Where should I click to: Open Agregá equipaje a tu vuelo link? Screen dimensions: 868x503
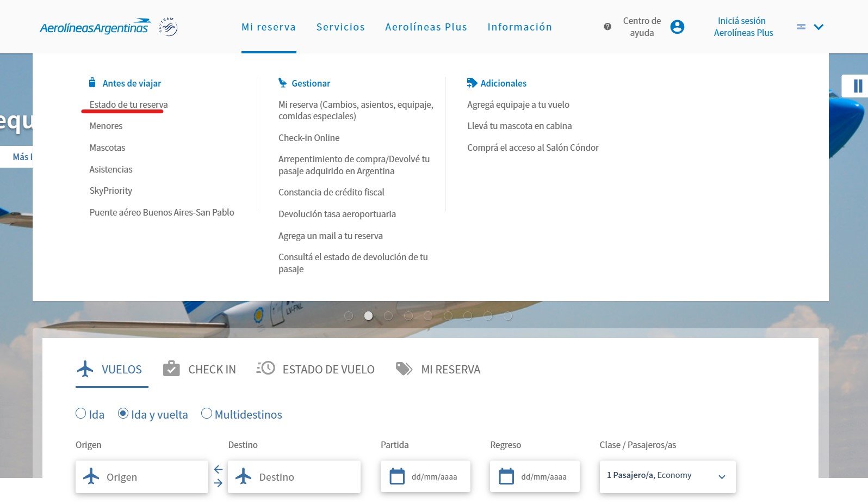(518, 105)
